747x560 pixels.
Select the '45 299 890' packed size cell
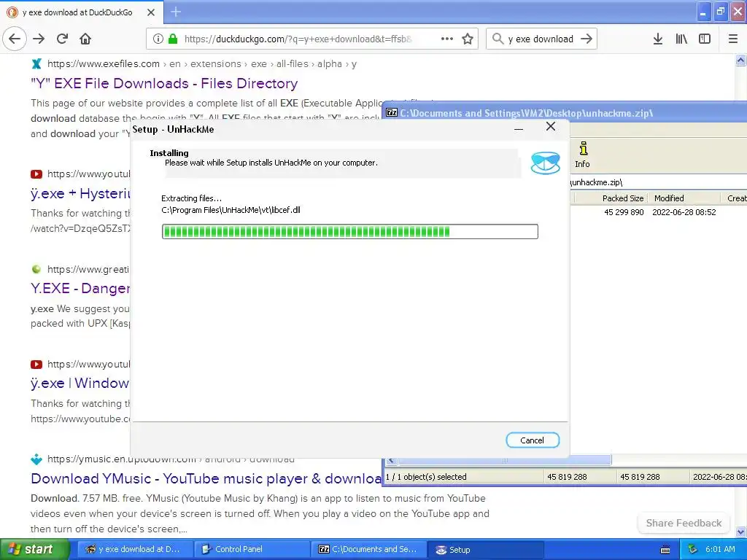point(624,212)
